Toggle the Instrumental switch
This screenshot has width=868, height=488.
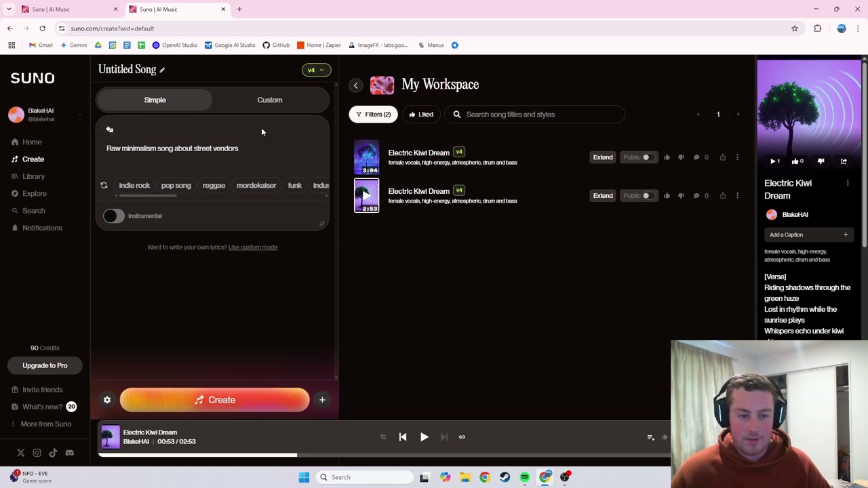[x=113, y=216]
